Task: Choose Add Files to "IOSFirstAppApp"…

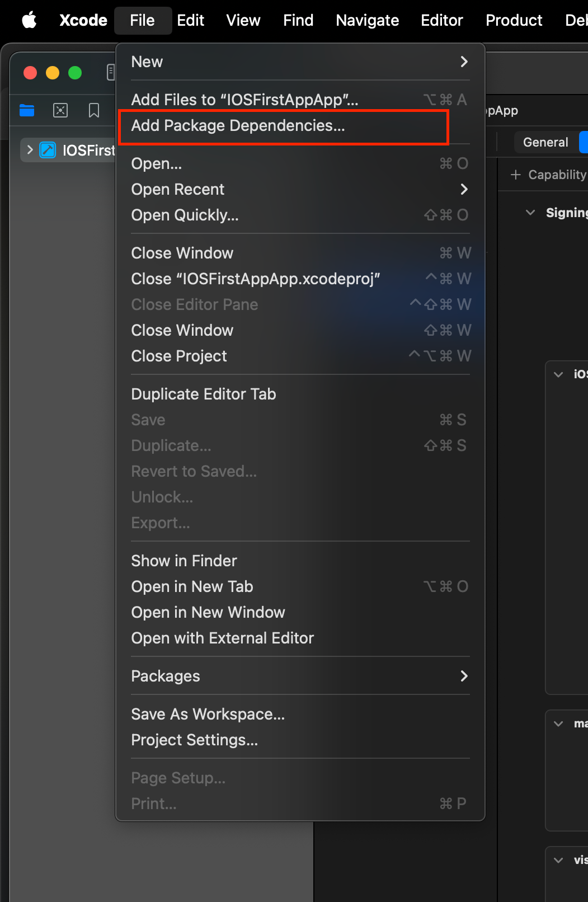Action: coord(300,100)
